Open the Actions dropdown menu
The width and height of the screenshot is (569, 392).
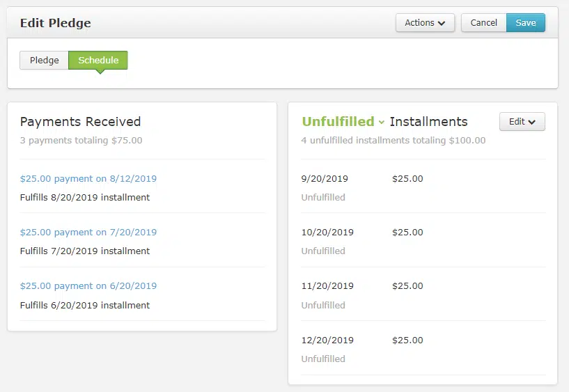click(x=425, y=23)
